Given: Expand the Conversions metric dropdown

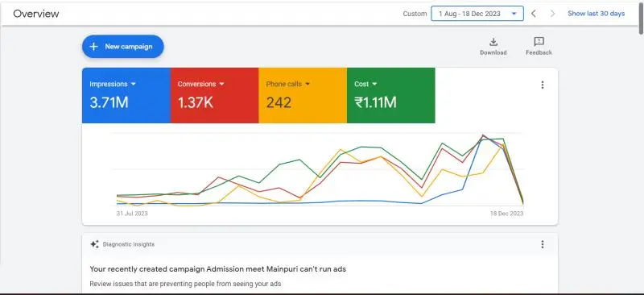Looking at the screenshot, I should click(x=222, y=84).
